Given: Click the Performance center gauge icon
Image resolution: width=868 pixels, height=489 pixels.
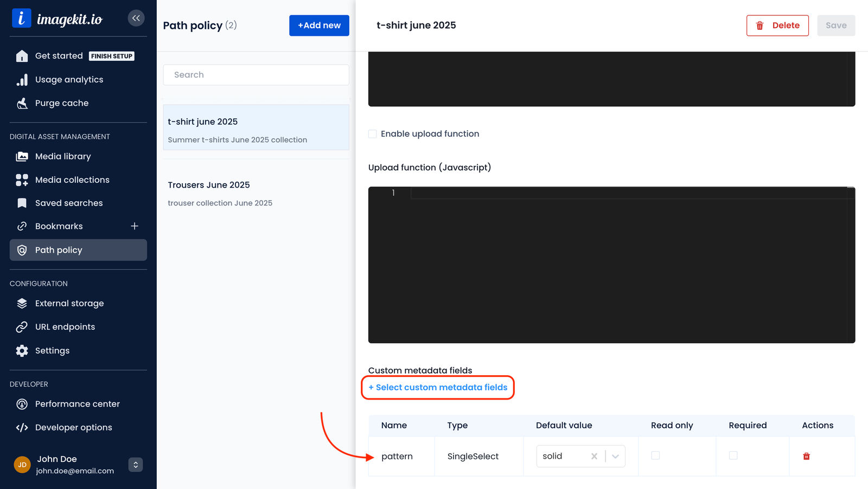Looking at the screenshot, I should [x=22, y=404].
